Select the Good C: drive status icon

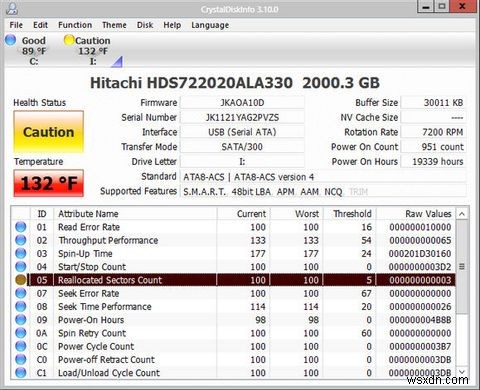pyautogui.click(x=11, y=40)
